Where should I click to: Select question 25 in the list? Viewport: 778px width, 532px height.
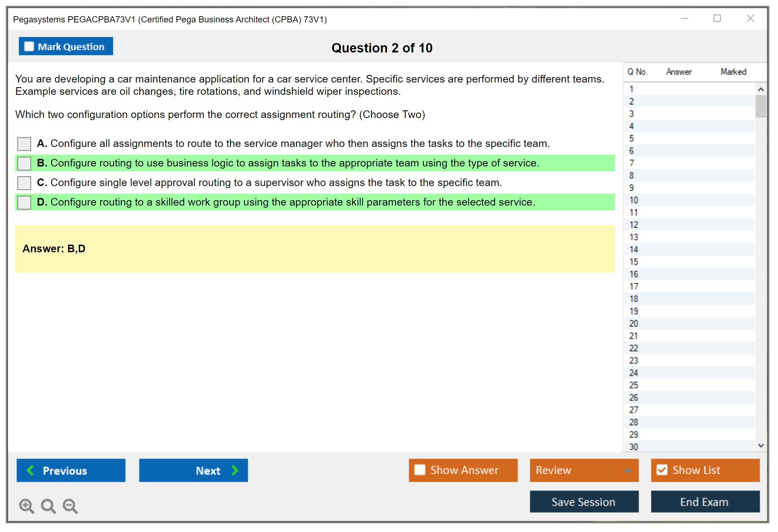point(634,385)
